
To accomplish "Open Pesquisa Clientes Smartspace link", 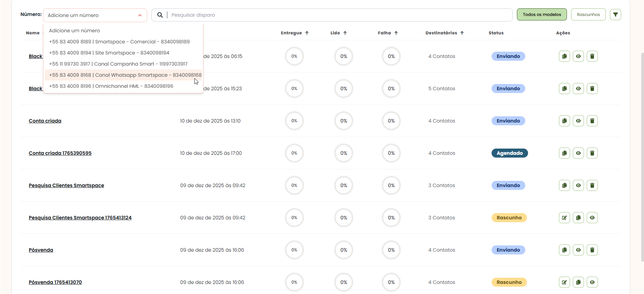I will [66, 185].
